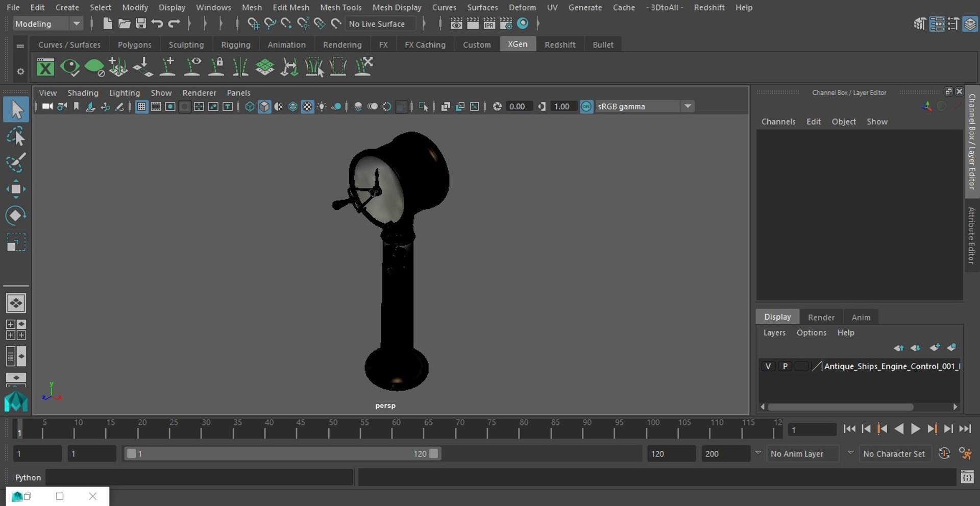Screen dimensions: 980x506
Task: Toggle textured display in viewport
Action: pyautogui.click(x=307, y=106)
